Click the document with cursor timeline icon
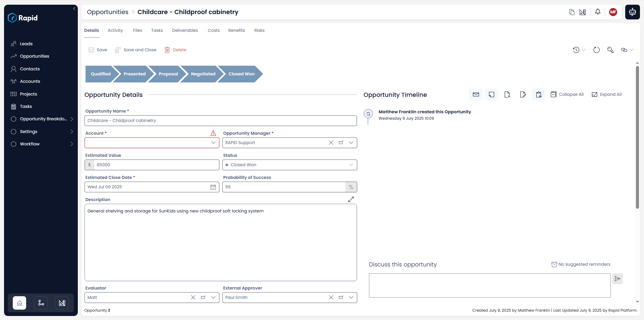This screenshot has height=320, width=644. (x=507, y=94)
